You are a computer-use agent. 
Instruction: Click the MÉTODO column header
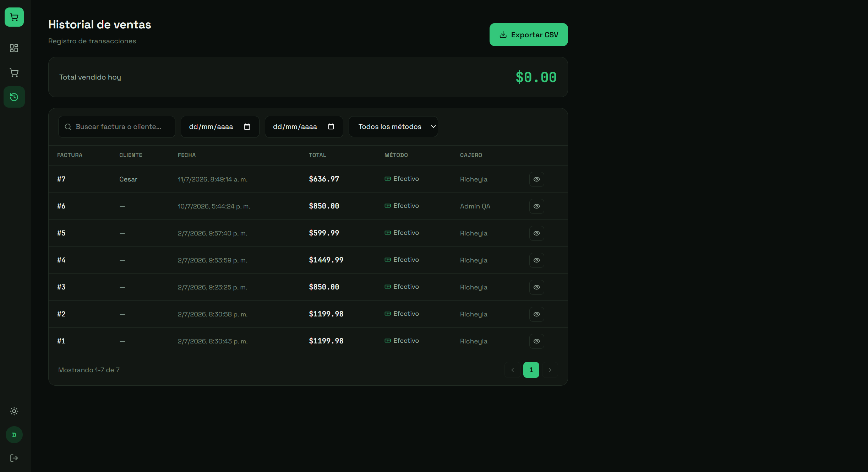pyautogui.click(x=396, y=155)
